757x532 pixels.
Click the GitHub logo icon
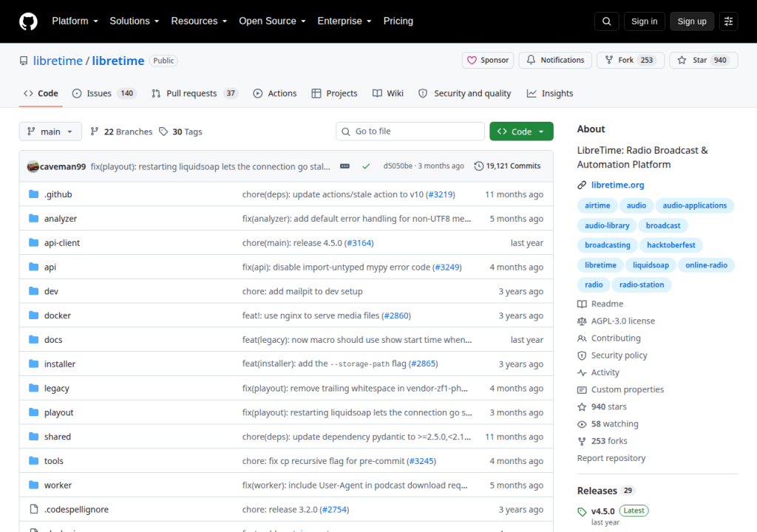(28, 21)
